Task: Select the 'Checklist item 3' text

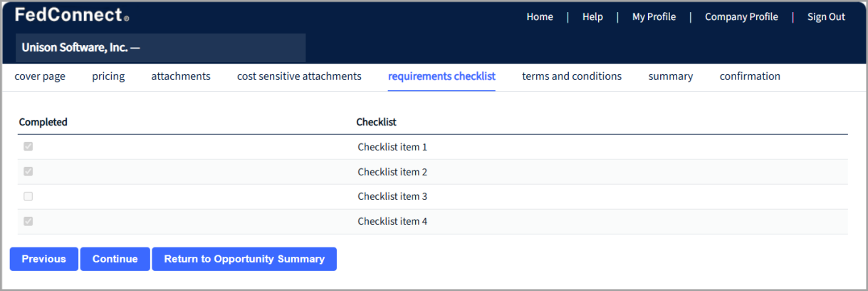Action: (392, 197)
